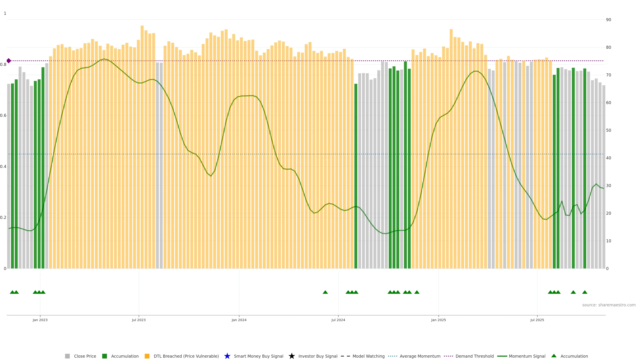644x362 pixels.
Task: Click the green Momentum Signal line icon
Action: [x=502, y=356]
